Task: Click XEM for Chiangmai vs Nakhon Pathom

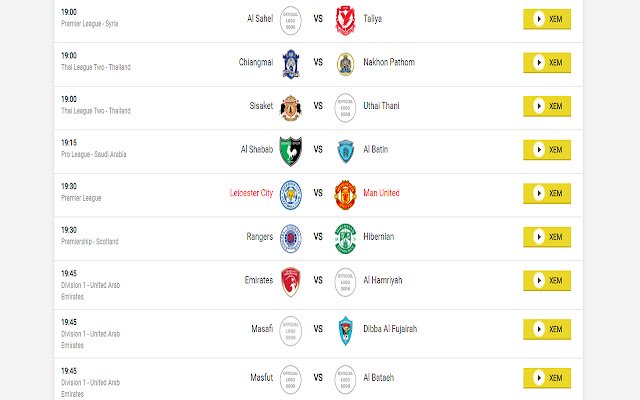Action: tap(547, 63)
